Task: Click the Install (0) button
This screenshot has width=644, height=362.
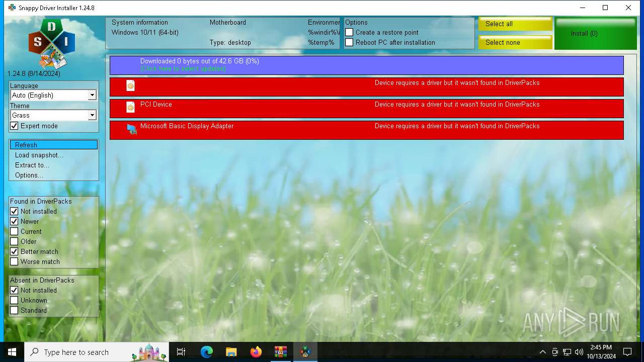Action: [596, 33]
